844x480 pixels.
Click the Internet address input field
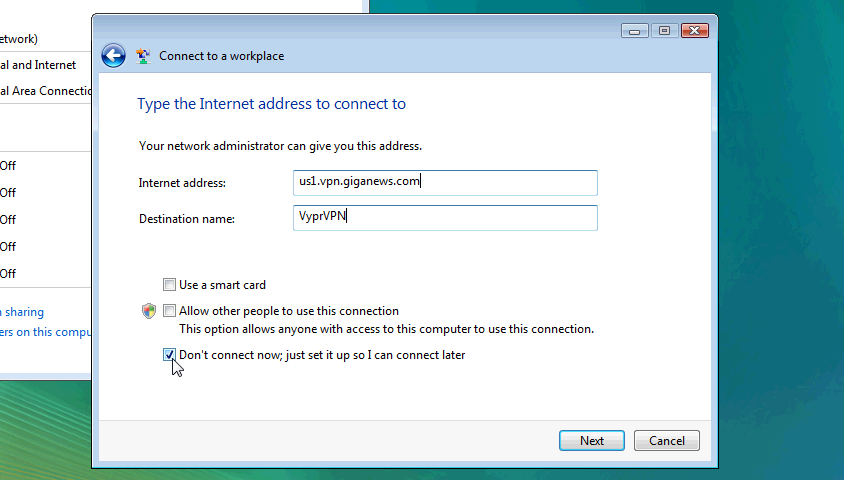coord(445,183)
